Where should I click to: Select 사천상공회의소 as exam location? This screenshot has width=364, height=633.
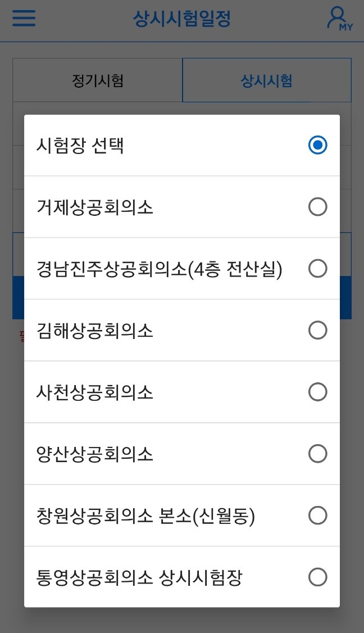(x=318, y=392)
